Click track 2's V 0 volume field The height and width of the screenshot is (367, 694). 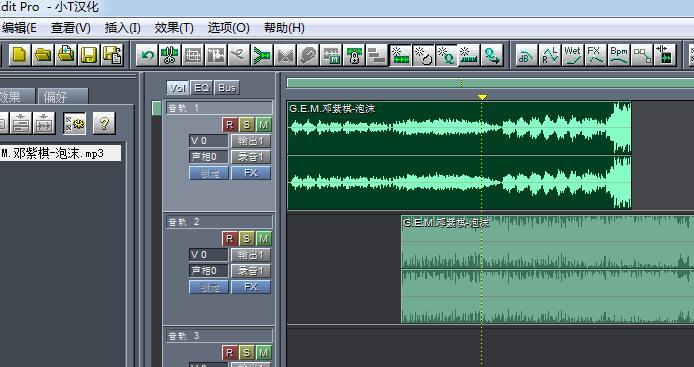click(209, 255)
